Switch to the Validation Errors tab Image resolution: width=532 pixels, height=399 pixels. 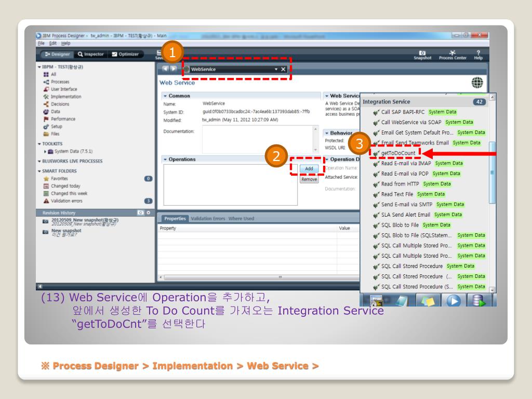(208, 219)
